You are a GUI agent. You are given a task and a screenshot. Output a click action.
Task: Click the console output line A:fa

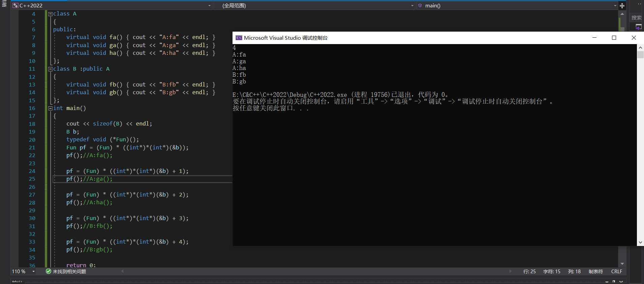pyautogui.click(x=239, y=55)
